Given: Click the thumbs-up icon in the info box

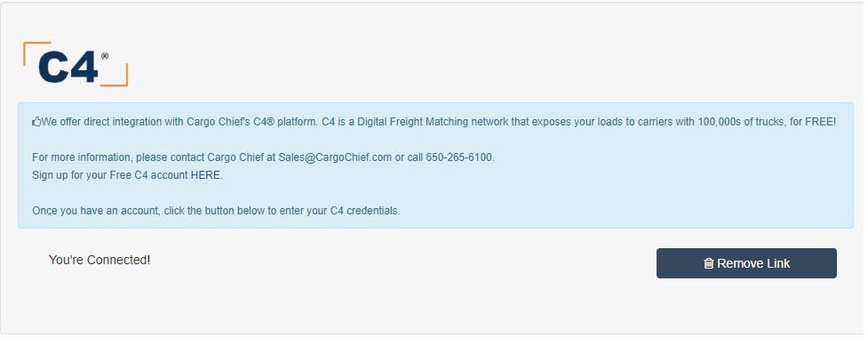Looking at the screenshot, I should tap(36, 122).
